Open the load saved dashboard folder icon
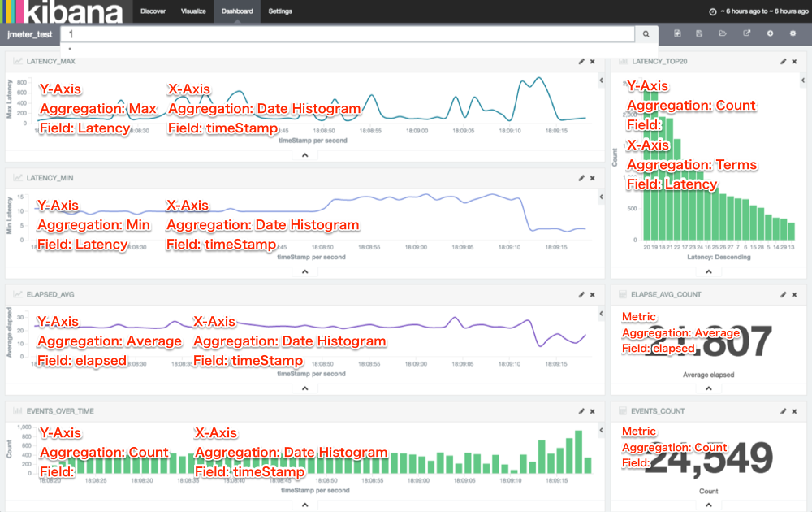Viewport: 812px width, 512px height. (723, 33)
